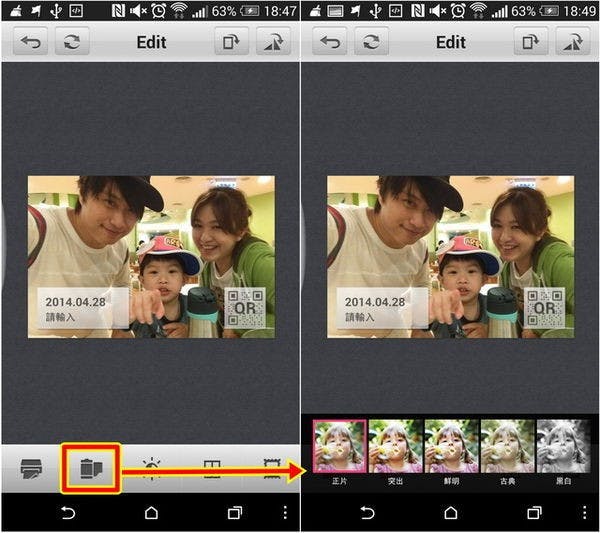
Task: Choose the 正片 filter thumbnail
Action: [x=340, y=446]
